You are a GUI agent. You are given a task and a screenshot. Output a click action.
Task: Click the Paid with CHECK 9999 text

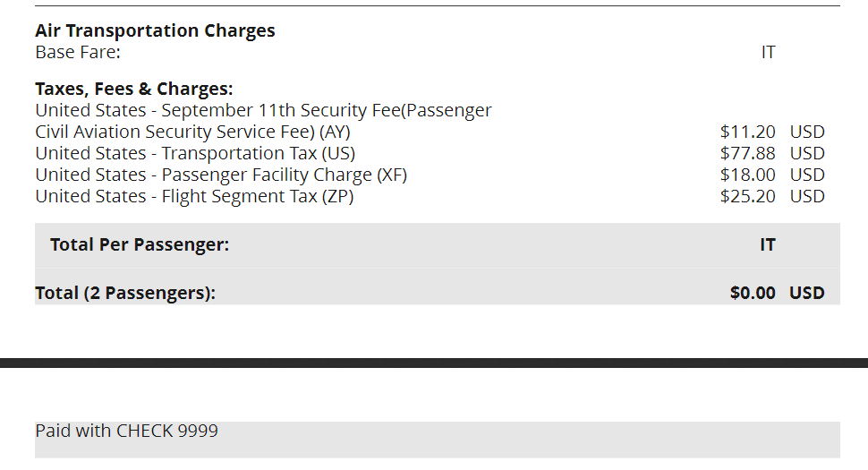pos(126,431)
